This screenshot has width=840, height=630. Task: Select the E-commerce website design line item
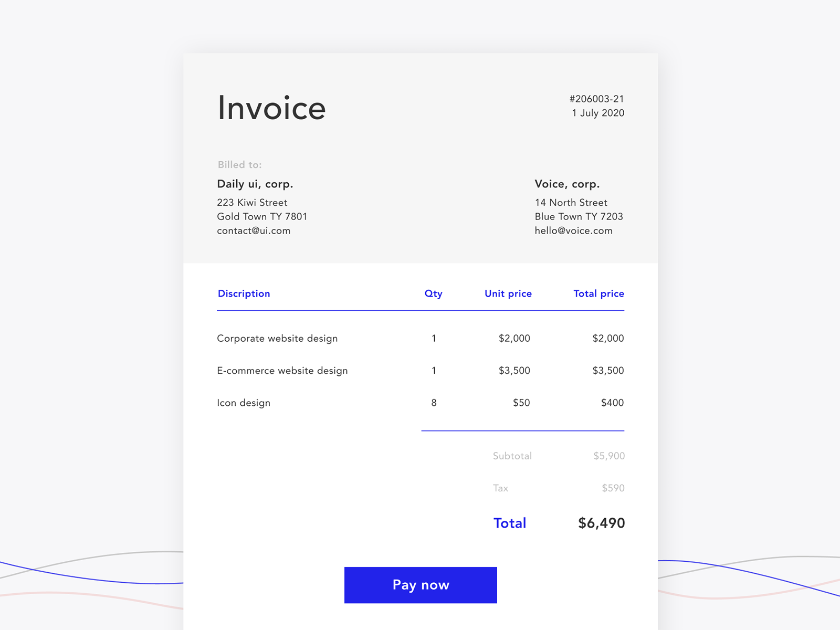[282, 370]
